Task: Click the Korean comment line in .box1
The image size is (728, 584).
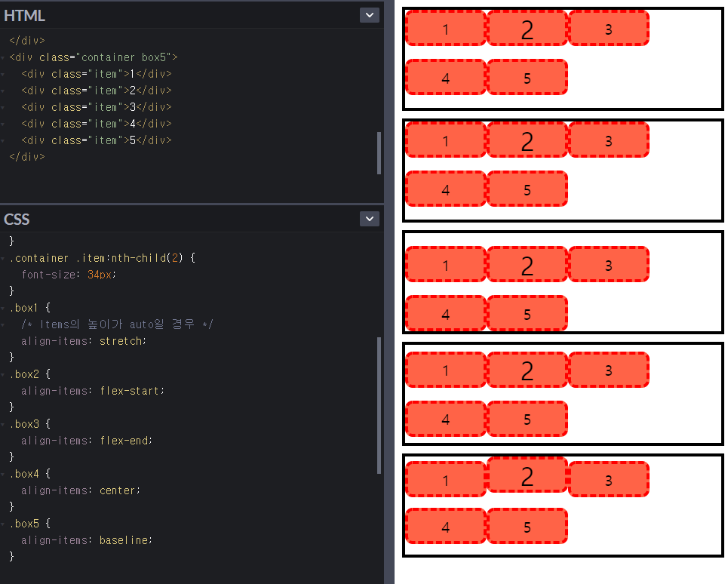Action: (x=117, y=324)
